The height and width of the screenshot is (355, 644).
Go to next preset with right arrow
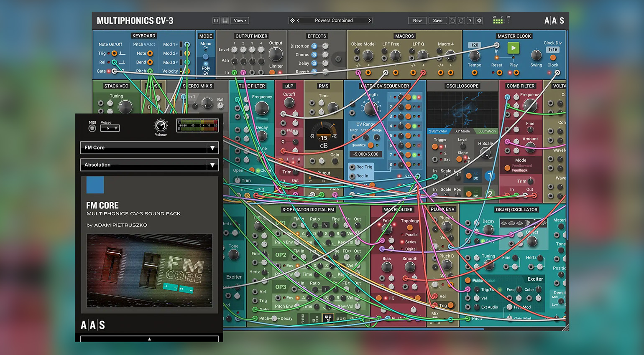369,20
